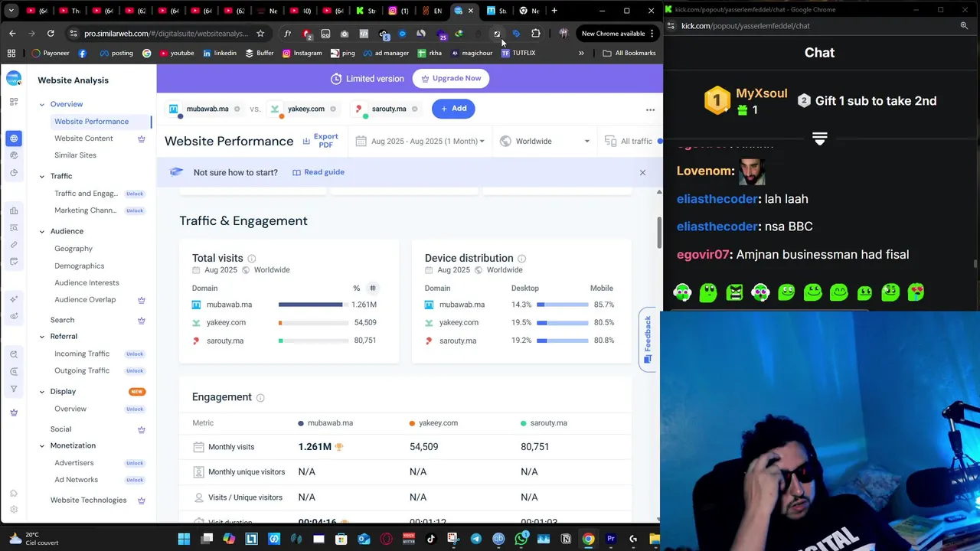
Task: Click Unlock badge beside Ad Networks
Action: click(x=135, y=481)
